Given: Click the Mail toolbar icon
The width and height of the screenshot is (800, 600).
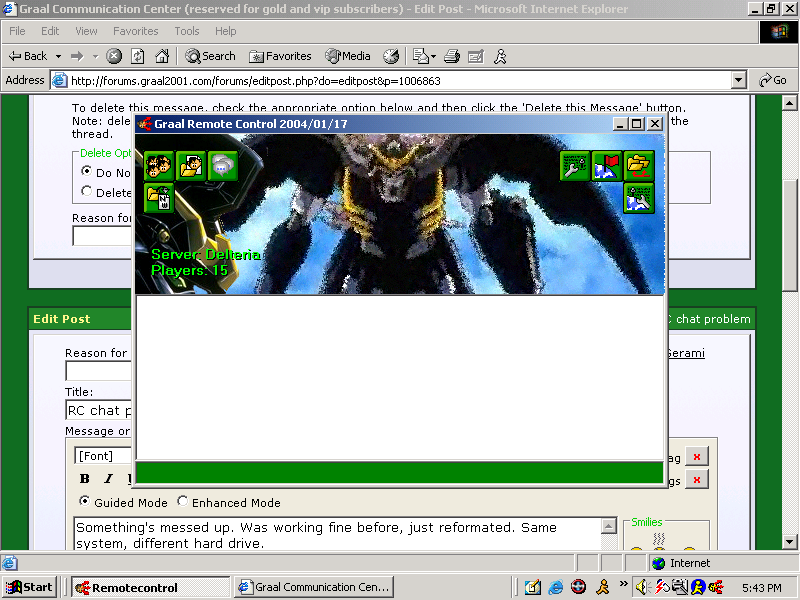Looking at the screenshot, I should click(x=420, y=56).
